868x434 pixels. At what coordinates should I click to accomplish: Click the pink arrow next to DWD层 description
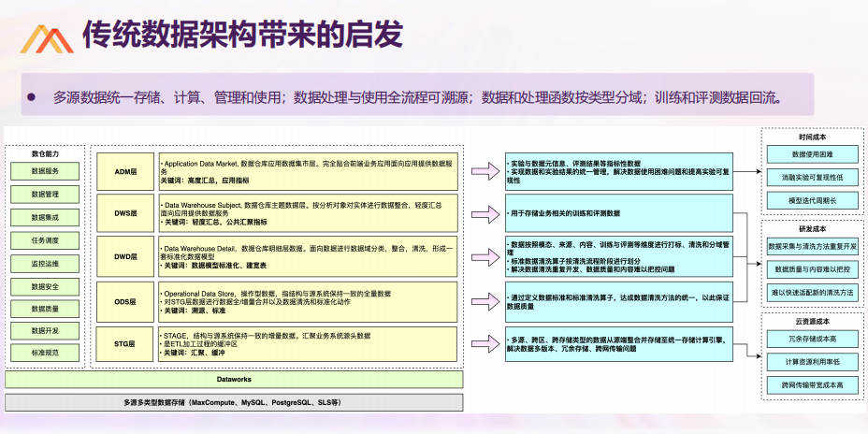point(485,256)
